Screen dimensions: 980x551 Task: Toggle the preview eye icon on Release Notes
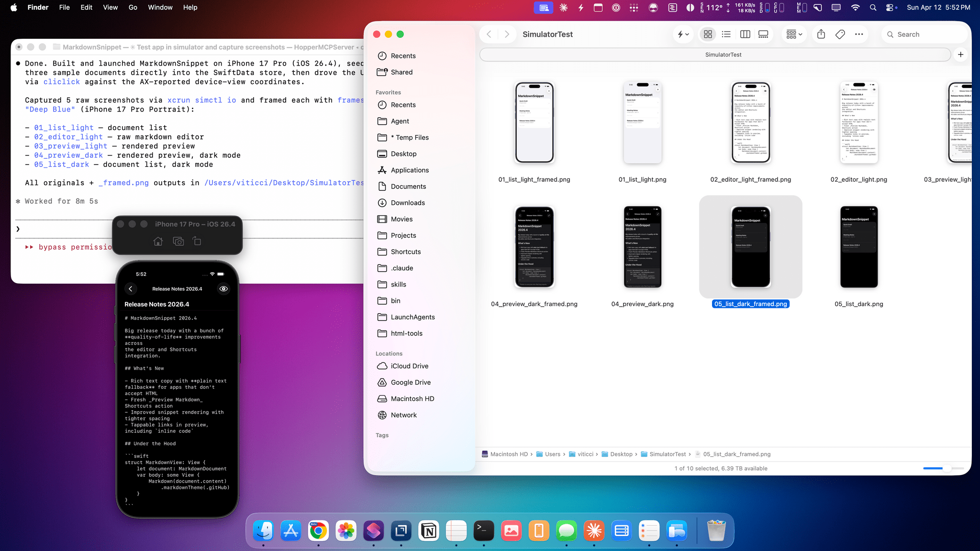pyautogui.click(x=223, y=288)
